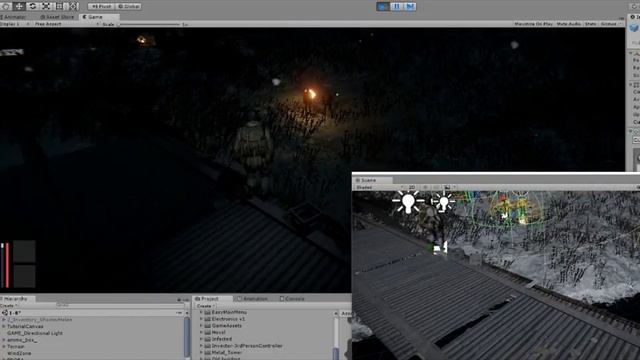Screen dimensions: 640x360
Task: Select the Scale tool in the toolbar
Action: click(x=46, y=6)
